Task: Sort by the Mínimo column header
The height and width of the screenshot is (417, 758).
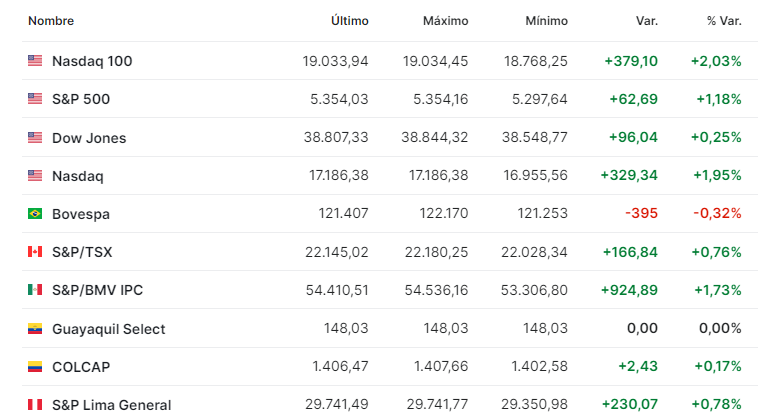Action: [x=546, y=21]
